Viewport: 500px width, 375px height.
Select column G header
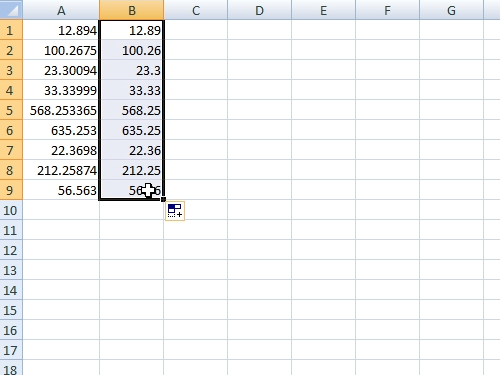click(451, 10)
